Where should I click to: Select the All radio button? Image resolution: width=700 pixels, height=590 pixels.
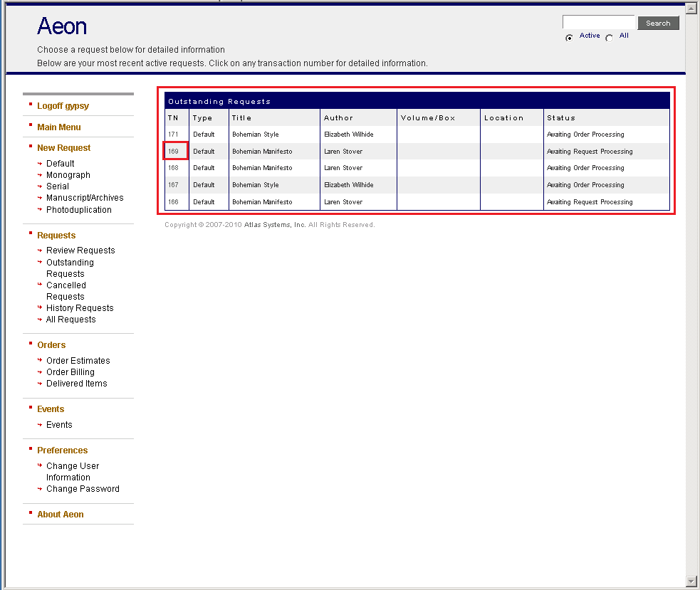[x=609, y=38]
